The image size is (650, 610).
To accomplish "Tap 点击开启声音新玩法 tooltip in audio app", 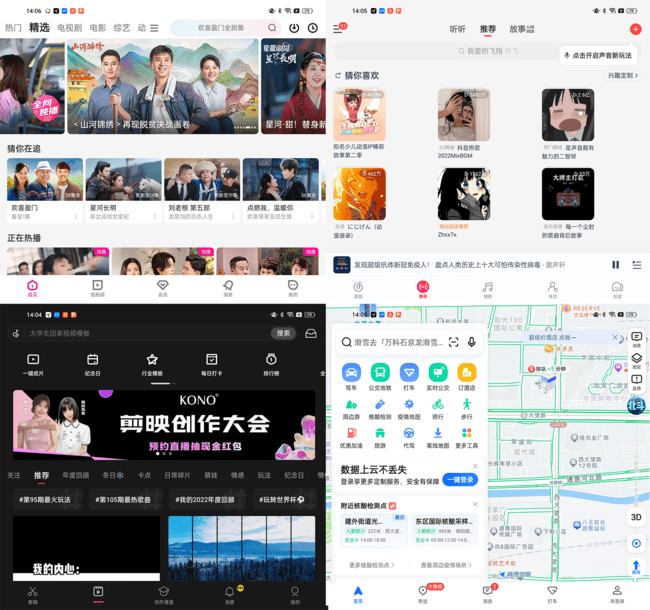I will (598, 56).
